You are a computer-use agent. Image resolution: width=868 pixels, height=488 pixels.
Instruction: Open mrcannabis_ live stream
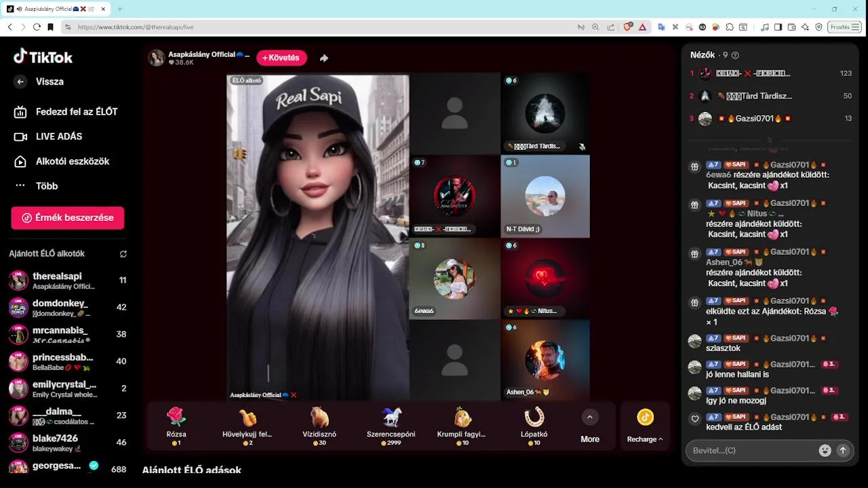68,335
